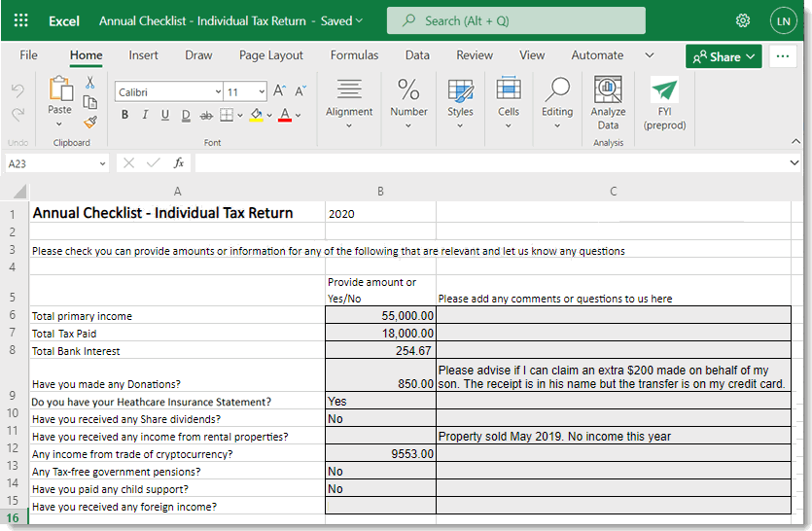This screenshot has width=812, height=531.
Task: Click into the formula bar
Action: pyautogui.click(x=489, y=163)
